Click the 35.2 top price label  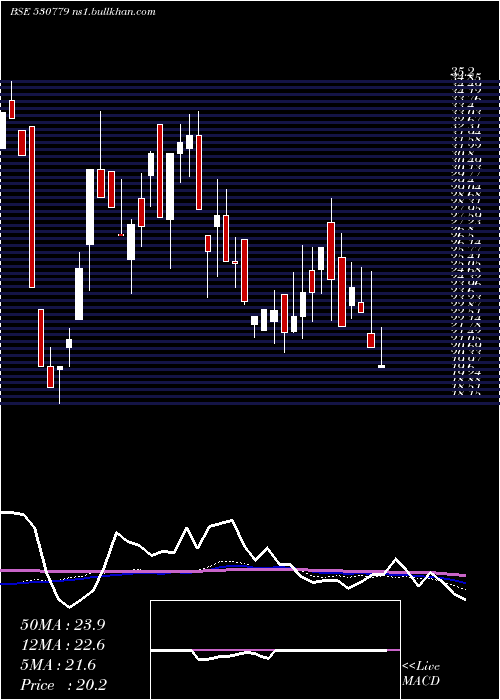(x=464, y=71)
